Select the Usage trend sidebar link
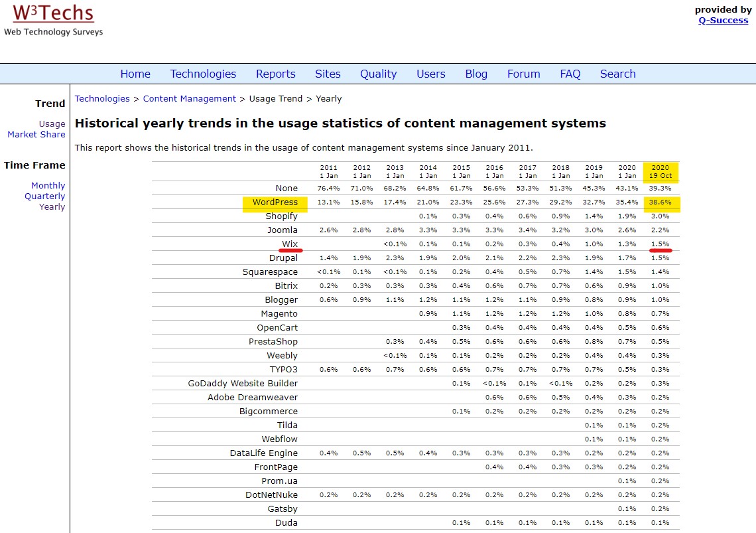The height and width of the screenshot is (533, 756). click(x=52, y=123)
